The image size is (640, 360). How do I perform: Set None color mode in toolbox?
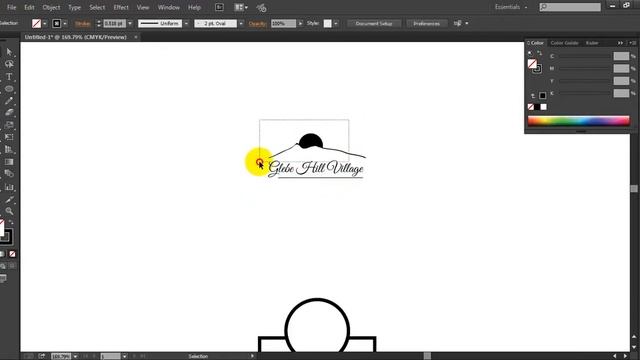tap(12, 254)
